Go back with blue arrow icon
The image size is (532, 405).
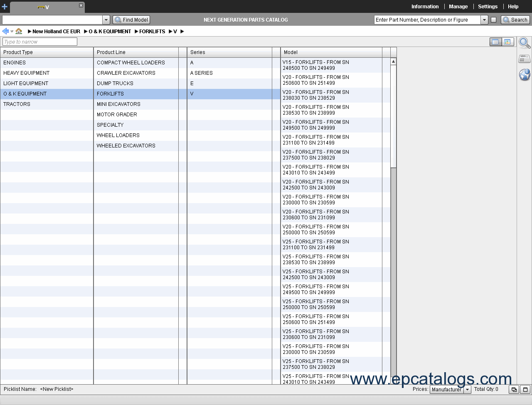5,31
